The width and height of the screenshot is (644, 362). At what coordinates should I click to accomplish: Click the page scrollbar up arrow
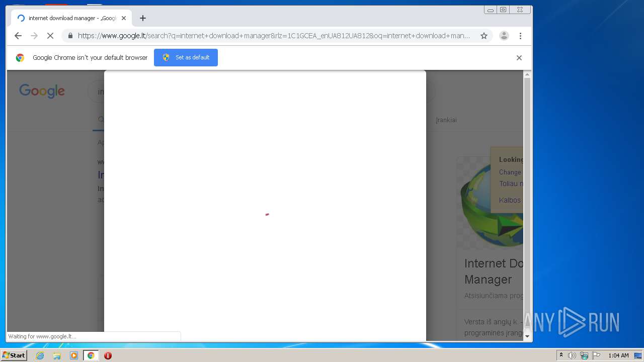click(527, 75)
